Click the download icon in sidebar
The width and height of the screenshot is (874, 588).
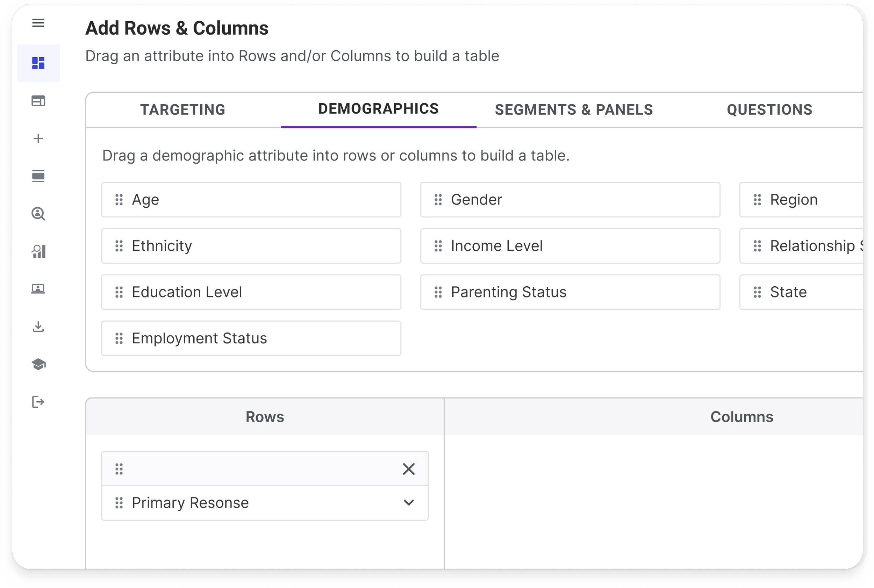click(38, 327)
